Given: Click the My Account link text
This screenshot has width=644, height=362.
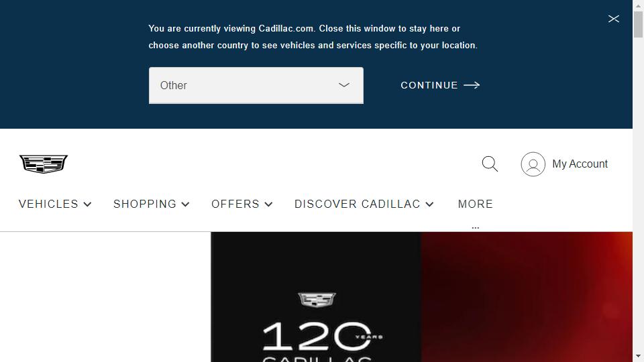Looking at the screenshot, I should 580,164.
